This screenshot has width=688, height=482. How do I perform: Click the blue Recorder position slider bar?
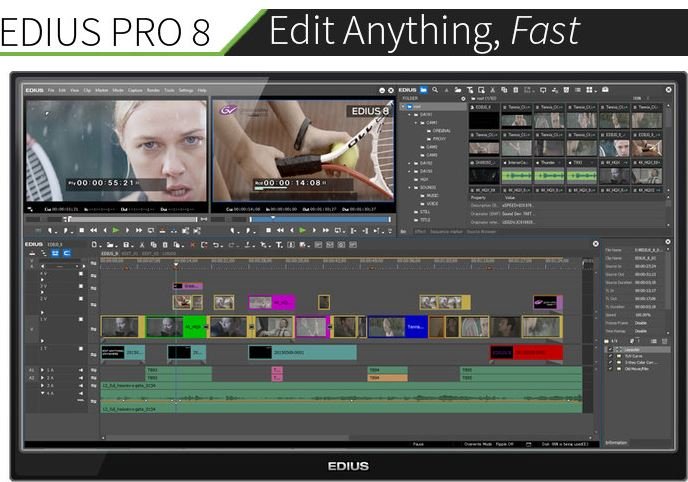pyautogui.click(x=320, y=219)
